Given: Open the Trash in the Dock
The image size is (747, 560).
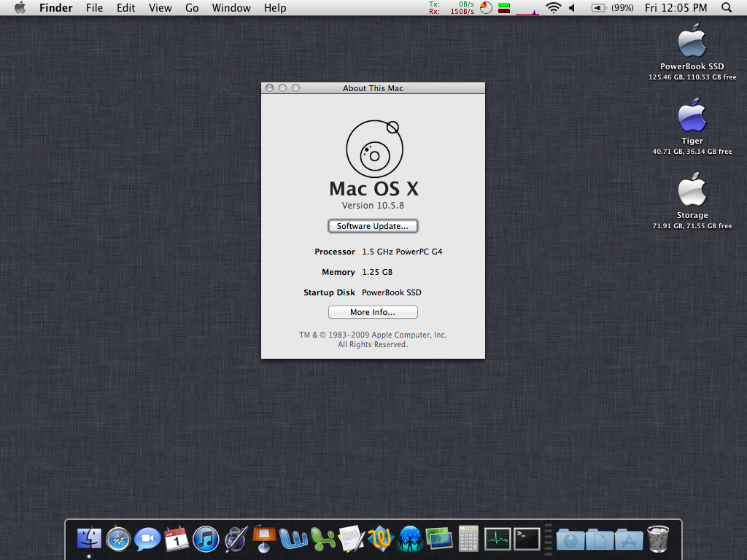Looking at the screenshot, I should point(658,539).
